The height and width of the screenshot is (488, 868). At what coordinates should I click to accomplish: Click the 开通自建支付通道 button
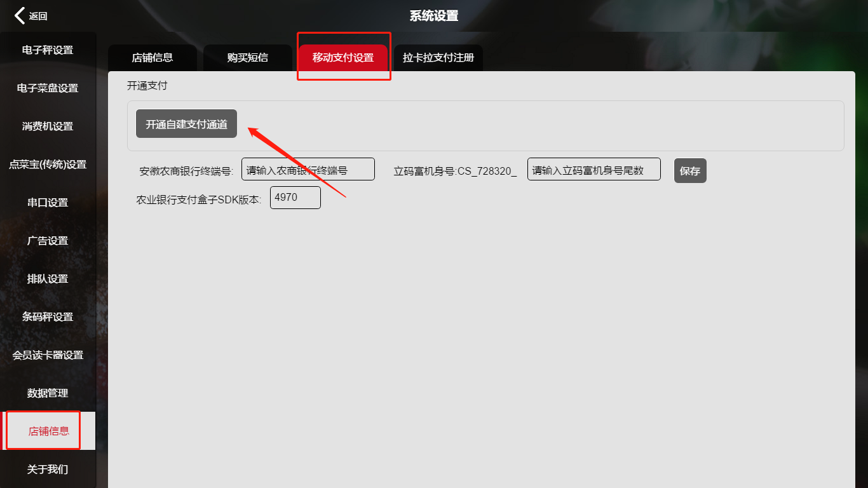tap(186, 124)
